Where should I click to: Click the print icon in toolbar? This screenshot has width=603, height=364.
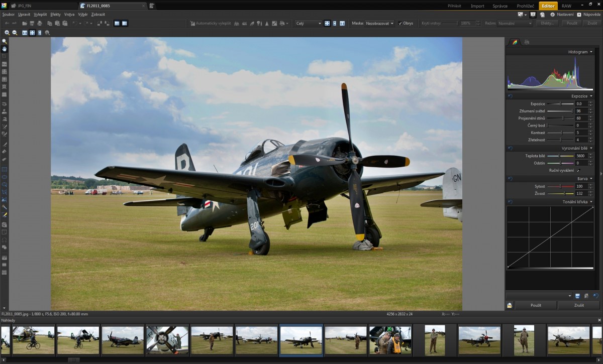[x=39, y=23]
